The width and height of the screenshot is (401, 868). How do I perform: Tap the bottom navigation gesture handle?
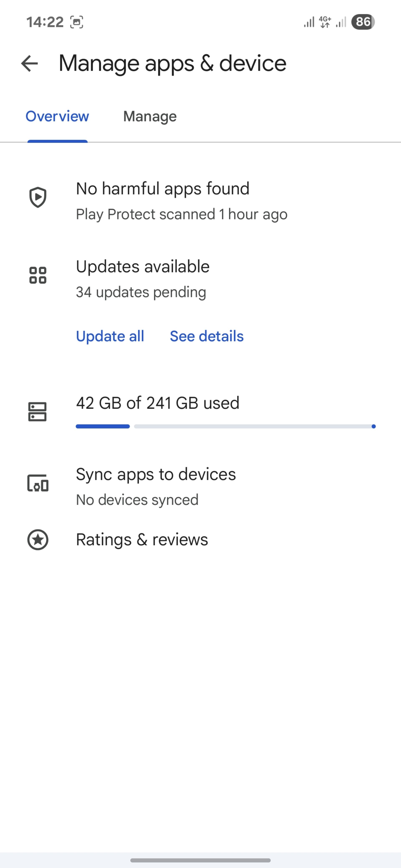(x=200, y=860)
